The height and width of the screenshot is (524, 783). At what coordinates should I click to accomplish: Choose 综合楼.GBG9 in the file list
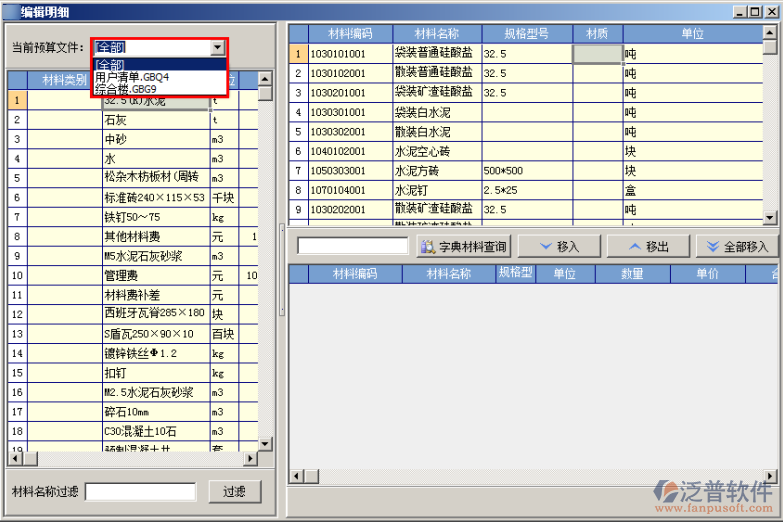(125, 89)
